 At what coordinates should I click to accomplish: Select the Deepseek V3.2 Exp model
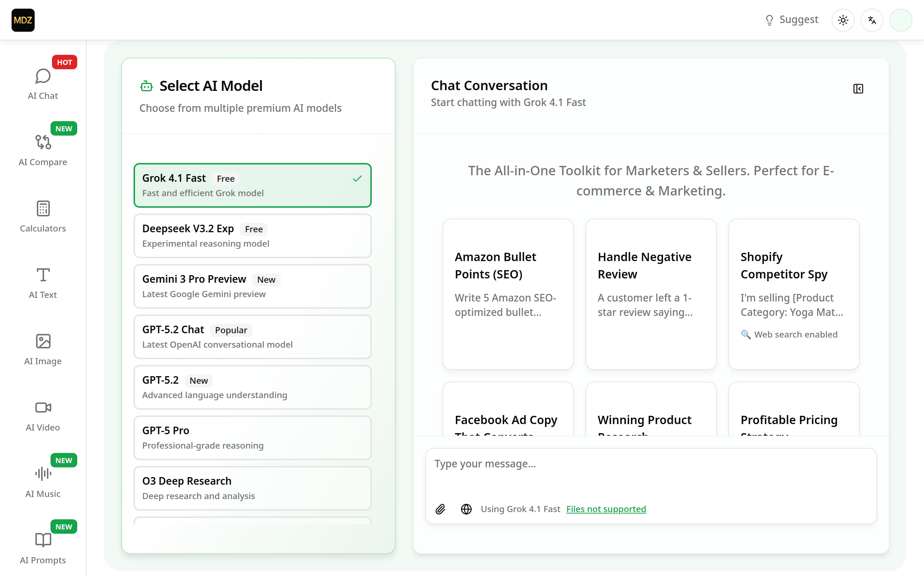[252, 235]
